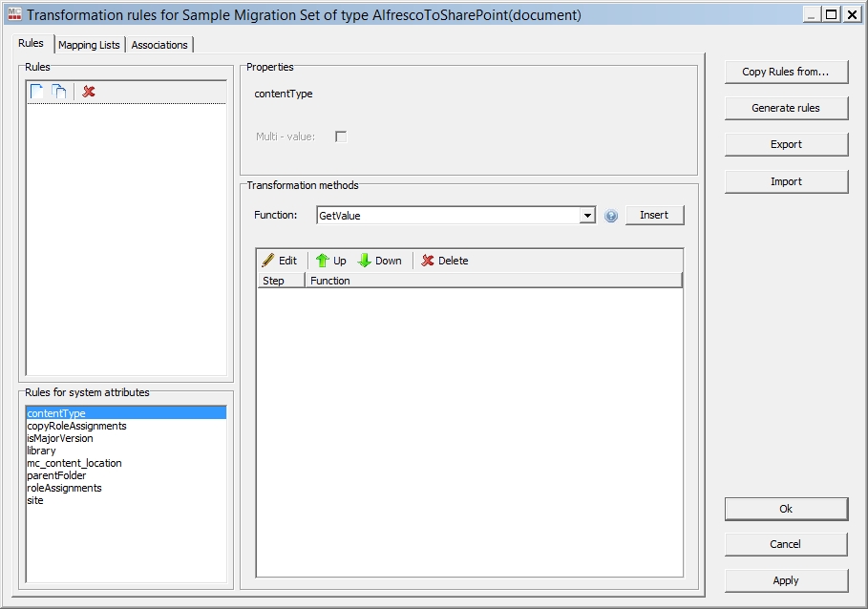Click the Import button
This screenshot has width=868, height=609.
[786, 181]
